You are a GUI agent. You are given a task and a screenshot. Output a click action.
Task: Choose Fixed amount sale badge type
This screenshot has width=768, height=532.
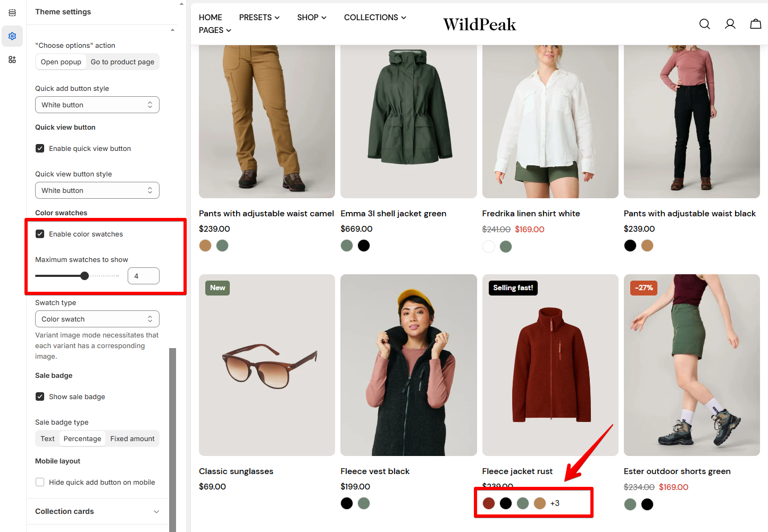[x=132, y=438]
